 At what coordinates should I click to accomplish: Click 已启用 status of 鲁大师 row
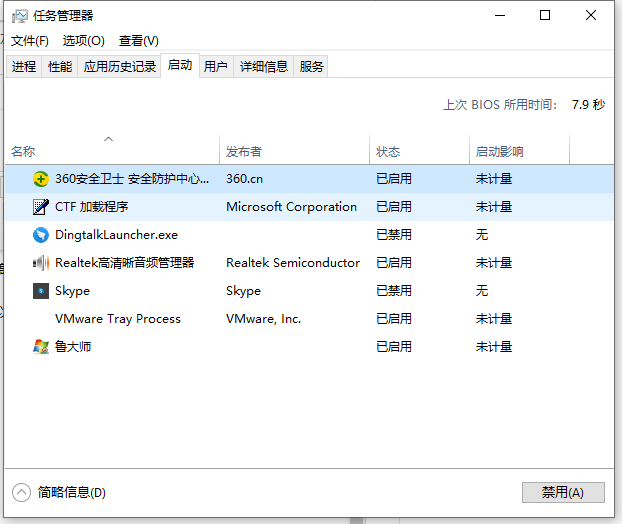click(x=394, y=347)
